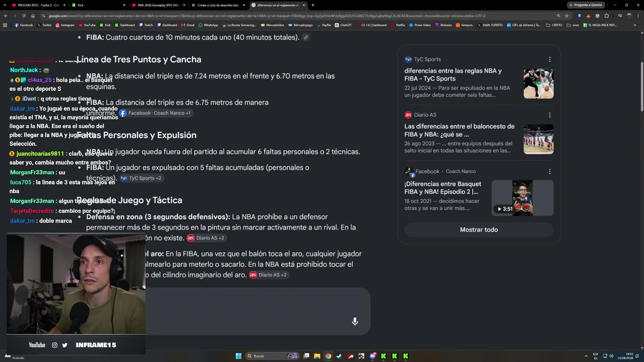
Task: Open the Chrome three-dot menu
Action: pos(637,16)
